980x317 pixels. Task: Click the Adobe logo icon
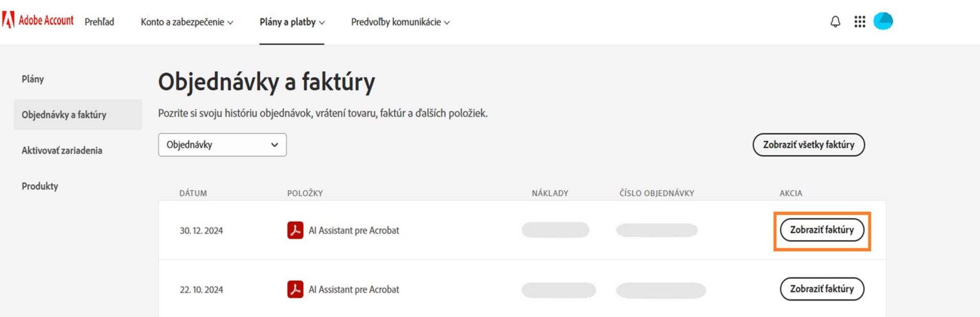click(8, 20)
